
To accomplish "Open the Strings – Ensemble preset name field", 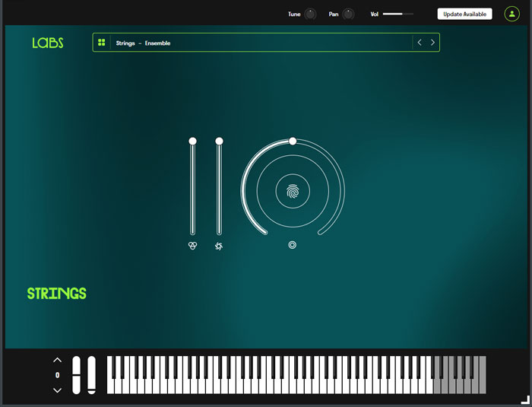I will 261,43.
